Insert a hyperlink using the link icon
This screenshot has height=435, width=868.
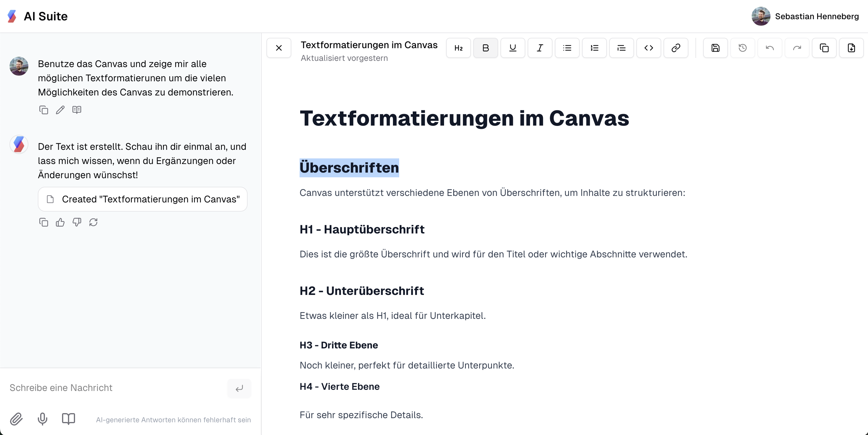click(x=676, y=48)
